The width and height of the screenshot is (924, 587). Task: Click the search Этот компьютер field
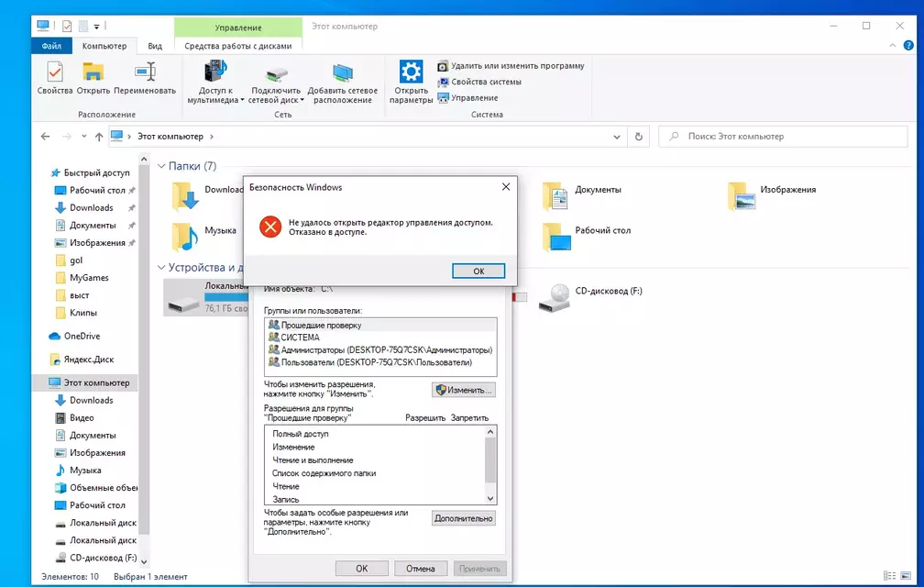[x=783, y=137]
